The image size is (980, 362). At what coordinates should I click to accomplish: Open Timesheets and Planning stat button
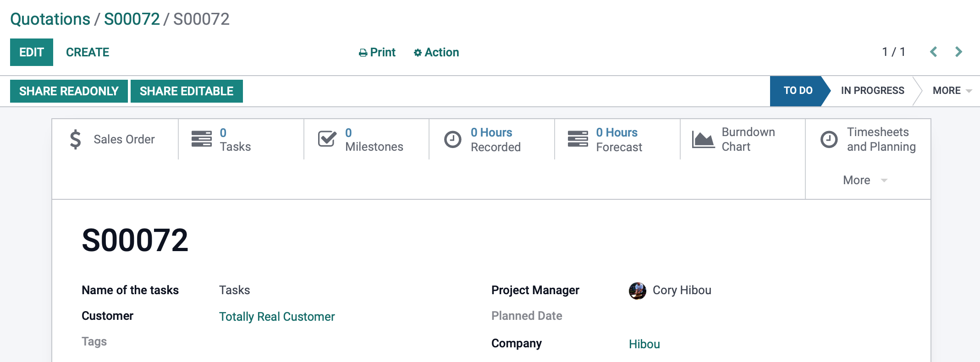click(868, 139)
